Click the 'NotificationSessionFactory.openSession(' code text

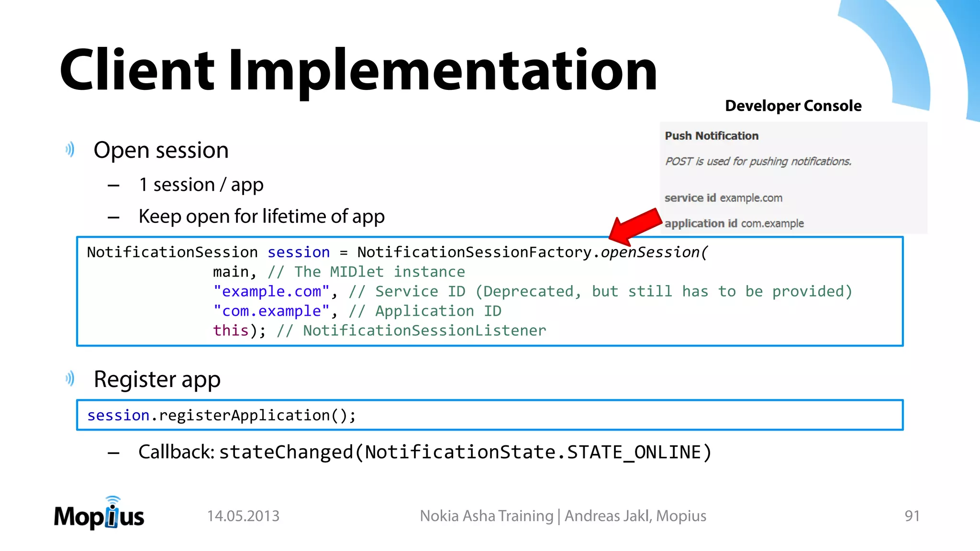tap(533, 252)
